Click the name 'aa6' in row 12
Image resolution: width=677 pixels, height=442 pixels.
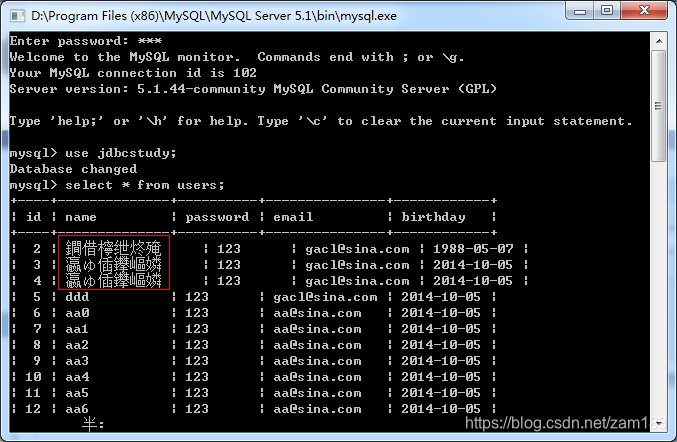point(77,409)
